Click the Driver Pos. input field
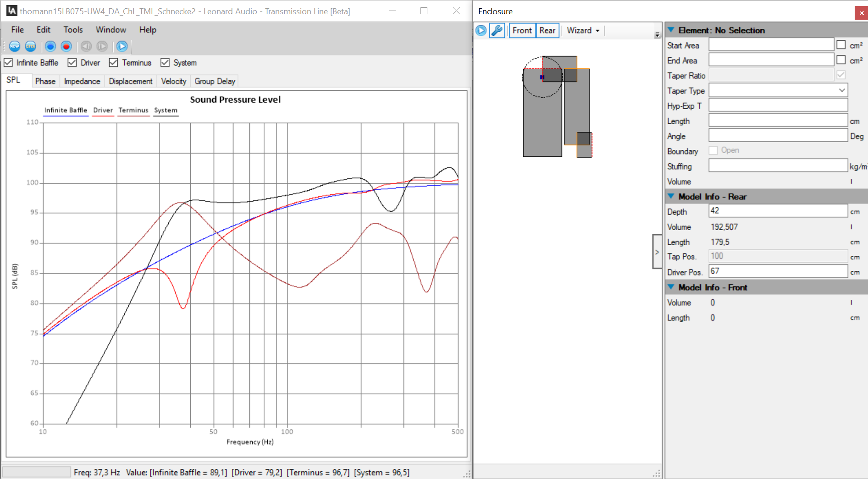 click(778, 271)
